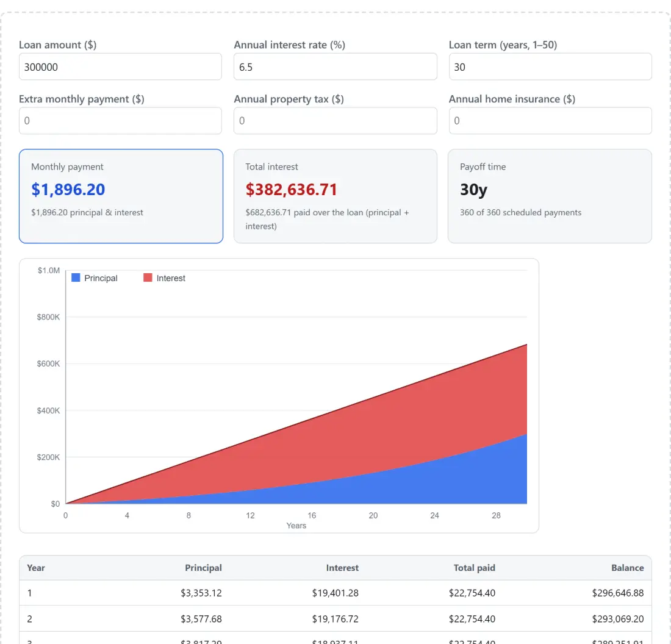
Task: Click the $3,577.68 principal cell
Action: click(x=201, y=619)
